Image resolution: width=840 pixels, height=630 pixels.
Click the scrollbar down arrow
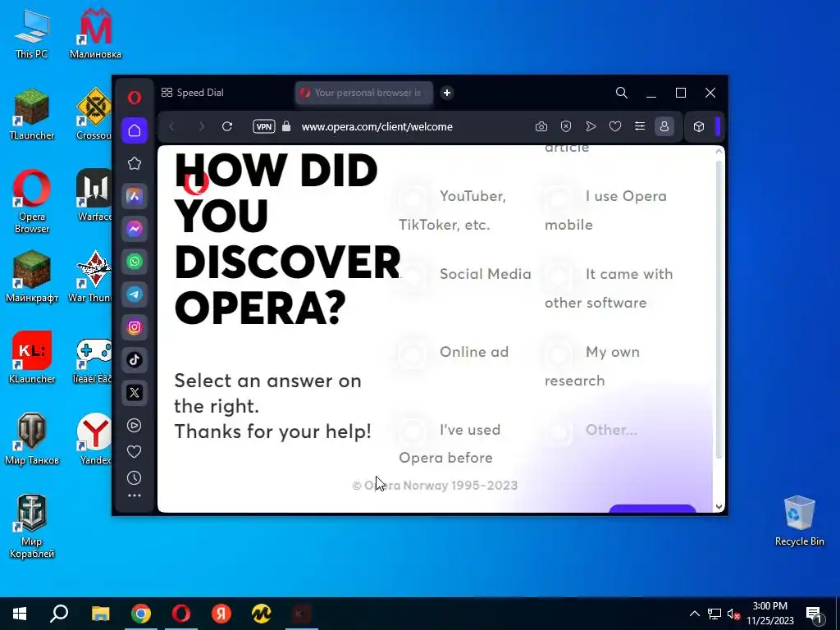tap(719, 506)
